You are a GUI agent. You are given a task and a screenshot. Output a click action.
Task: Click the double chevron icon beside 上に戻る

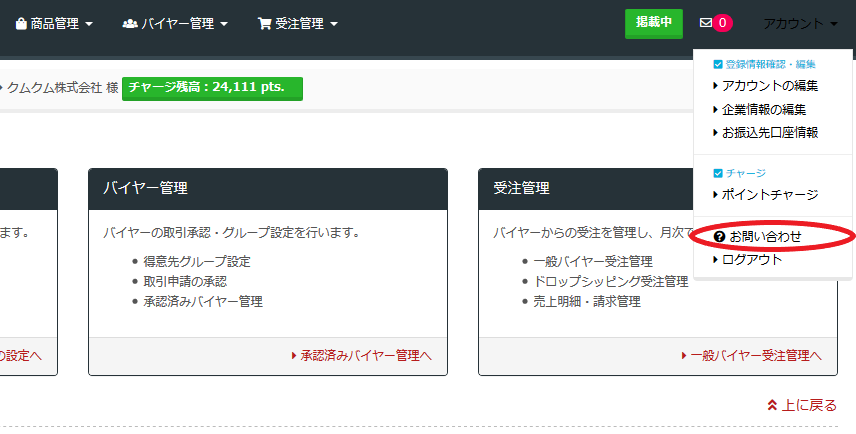[x=772, y=405]
